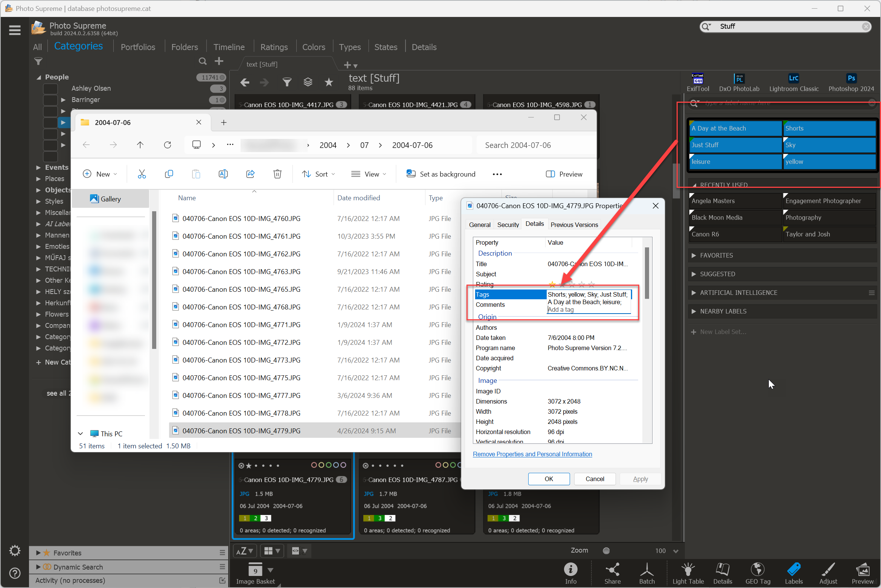This screenshot has height=588, width=881.
Task: Open the Explorer View dropdown
Action: click(369, 174)
